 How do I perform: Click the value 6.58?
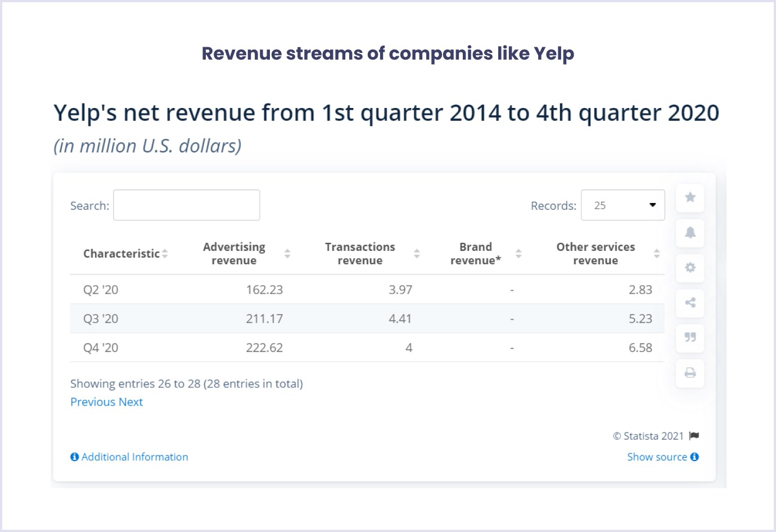640,348
